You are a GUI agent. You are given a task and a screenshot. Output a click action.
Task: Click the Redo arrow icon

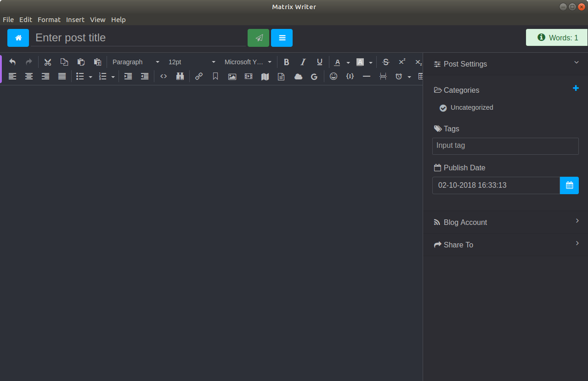(29, 62)
